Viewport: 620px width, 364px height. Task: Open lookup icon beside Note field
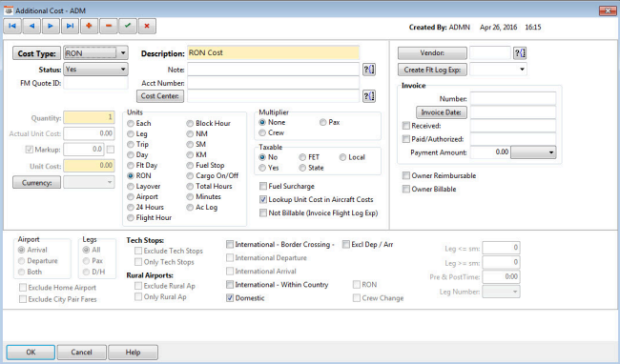[369, 70]
